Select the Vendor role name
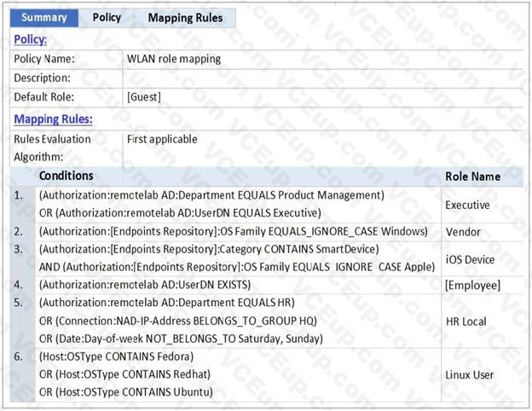Viewport: 532px width, 411px height. point(463,232)
